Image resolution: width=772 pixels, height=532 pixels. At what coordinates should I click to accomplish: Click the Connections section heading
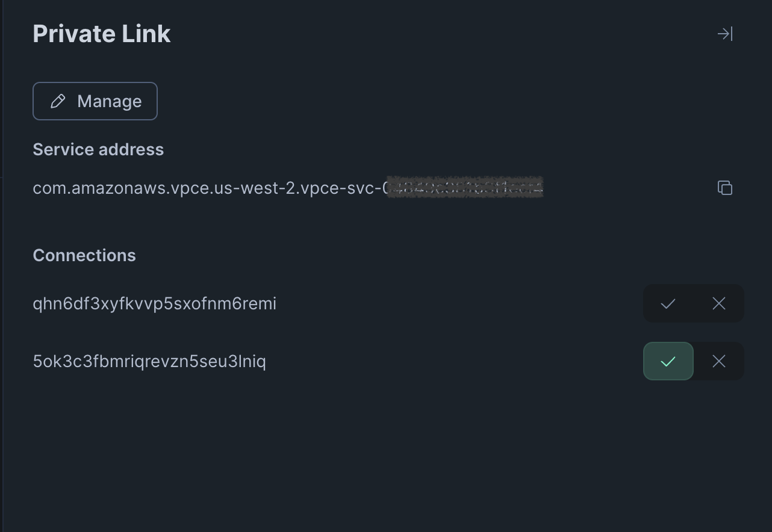tap(84, 255)
